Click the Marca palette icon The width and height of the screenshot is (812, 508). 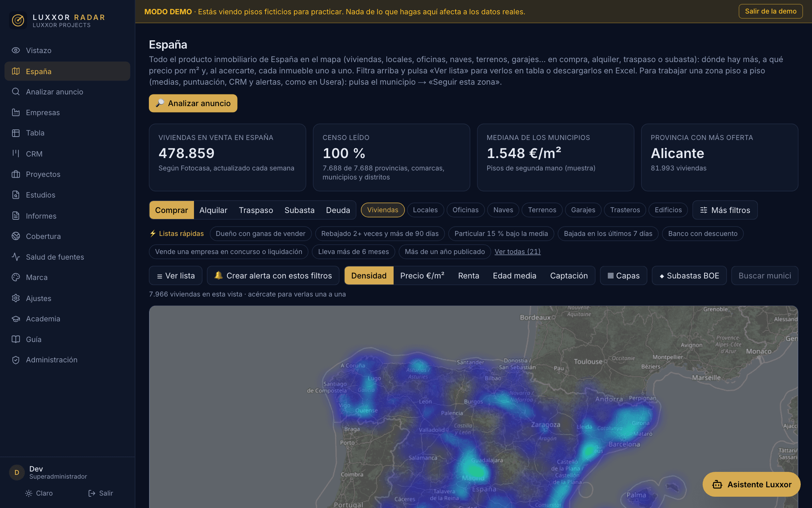coord(16,277)
